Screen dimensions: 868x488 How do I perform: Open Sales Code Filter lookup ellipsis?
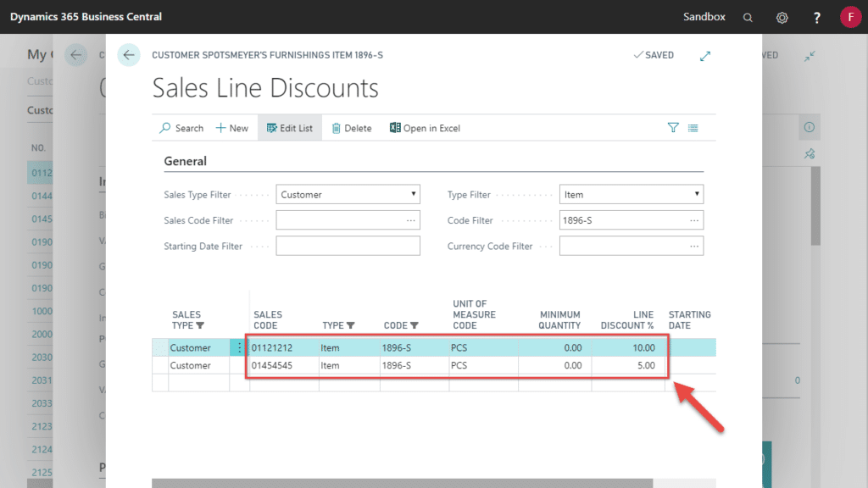[411, 220]
